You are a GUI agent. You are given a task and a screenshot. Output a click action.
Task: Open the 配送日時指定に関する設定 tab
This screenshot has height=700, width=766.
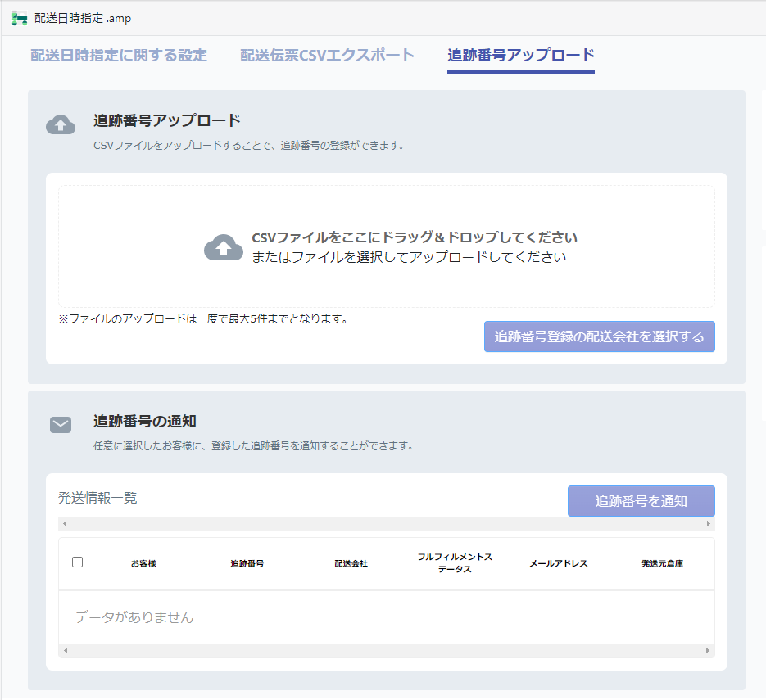119,55
